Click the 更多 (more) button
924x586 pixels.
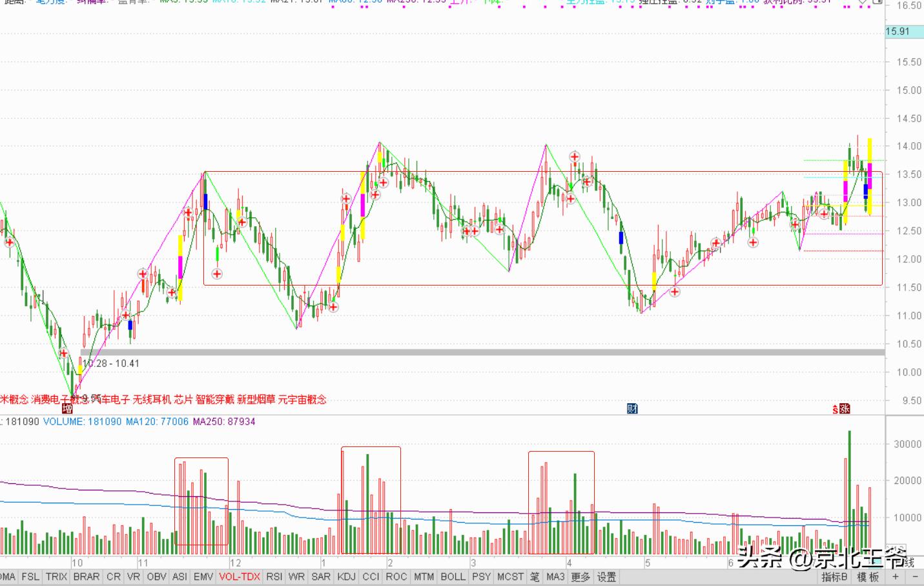(580, 577)
